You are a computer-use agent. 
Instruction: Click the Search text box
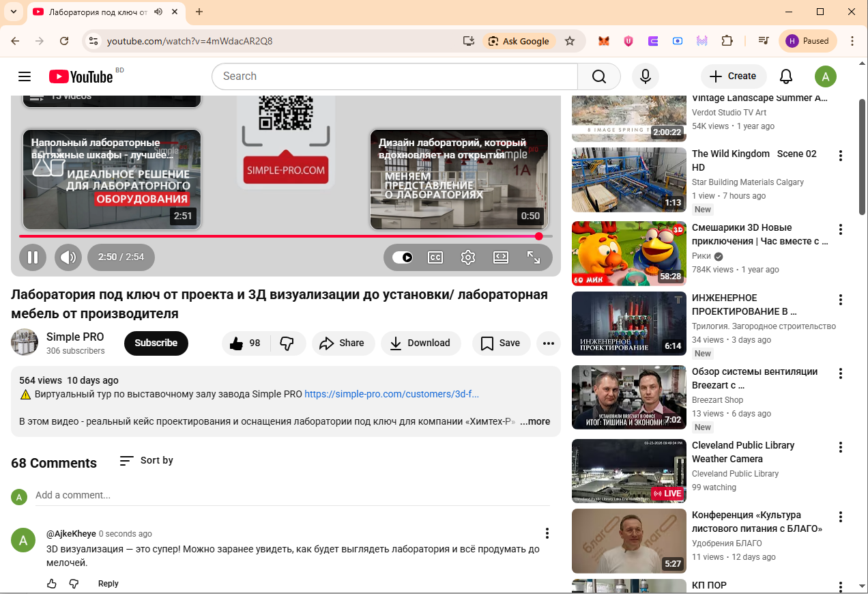tap(394, 76)
